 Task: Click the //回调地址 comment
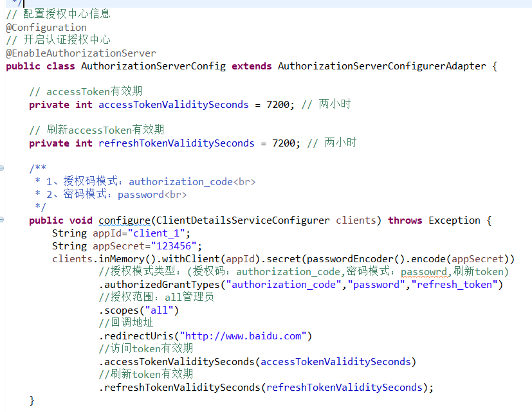pos(126,323)
